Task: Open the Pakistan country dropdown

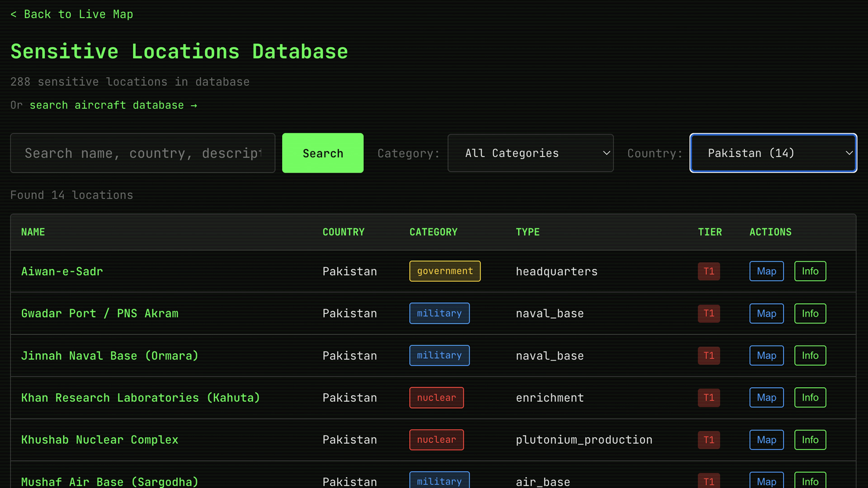Action: [x=773, y=153]
